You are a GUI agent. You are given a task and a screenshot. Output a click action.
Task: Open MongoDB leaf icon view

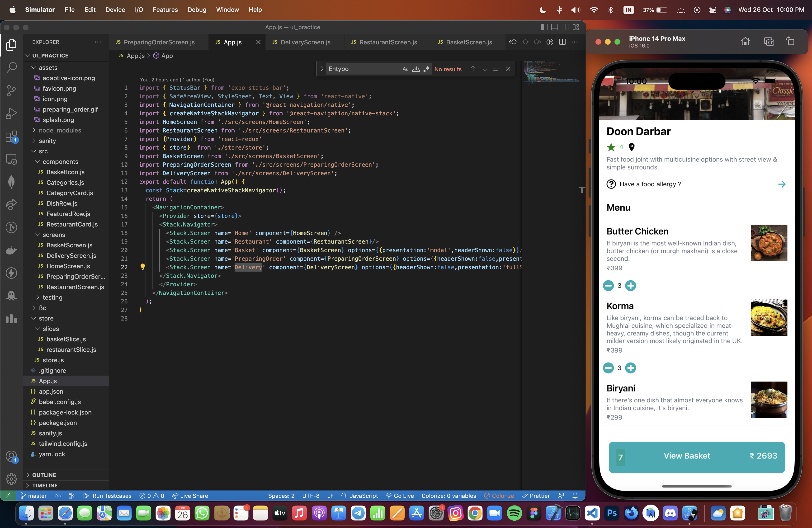tap(11, 182)
